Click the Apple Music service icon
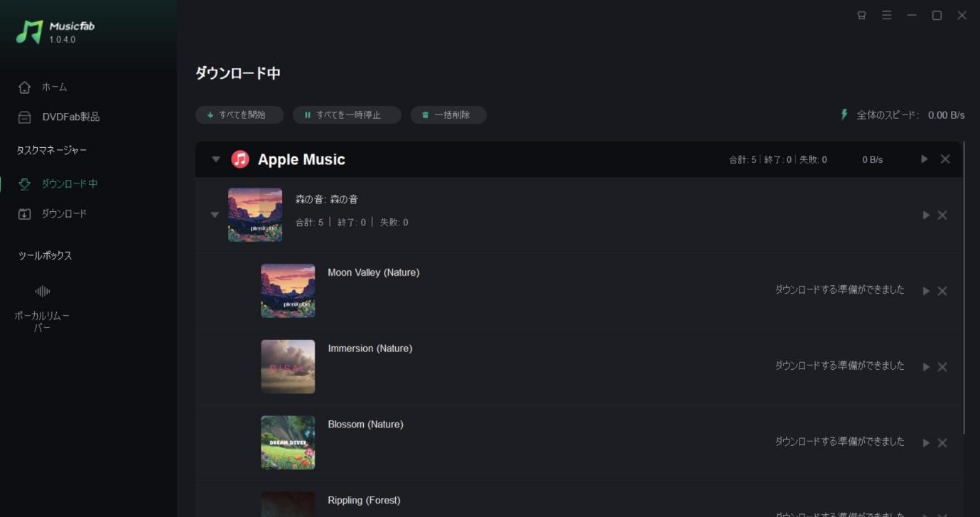This screenshot has height=517, width=980. (240, 159)
